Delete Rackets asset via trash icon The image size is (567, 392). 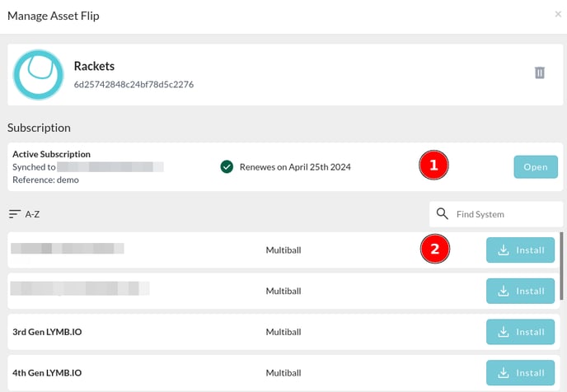coord(540,72)
